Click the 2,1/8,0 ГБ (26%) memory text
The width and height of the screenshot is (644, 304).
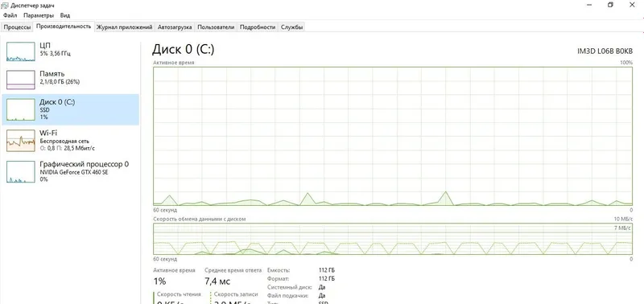60,82
